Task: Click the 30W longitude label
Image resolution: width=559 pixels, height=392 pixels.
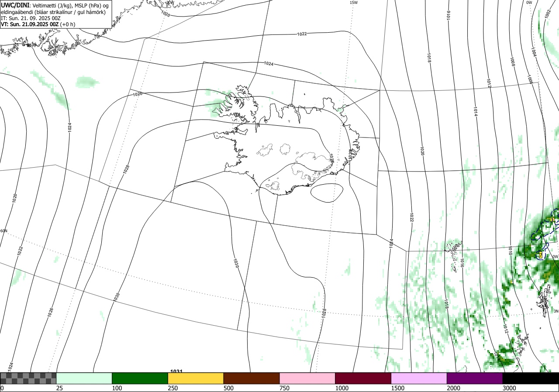Action: [170, 2]
